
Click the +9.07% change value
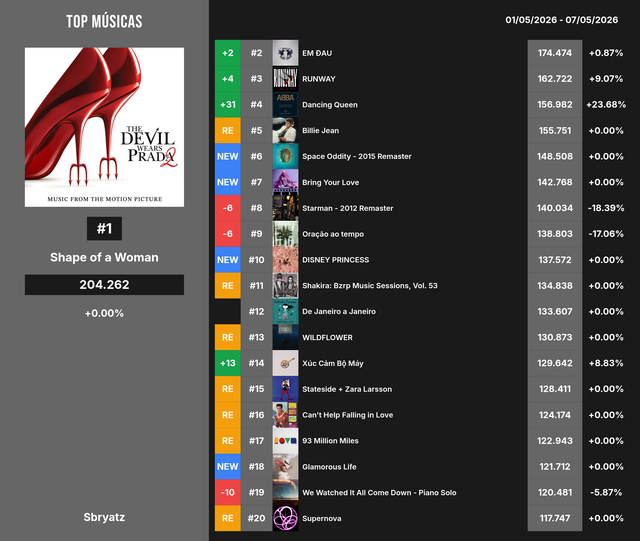[x=606, y=79]
